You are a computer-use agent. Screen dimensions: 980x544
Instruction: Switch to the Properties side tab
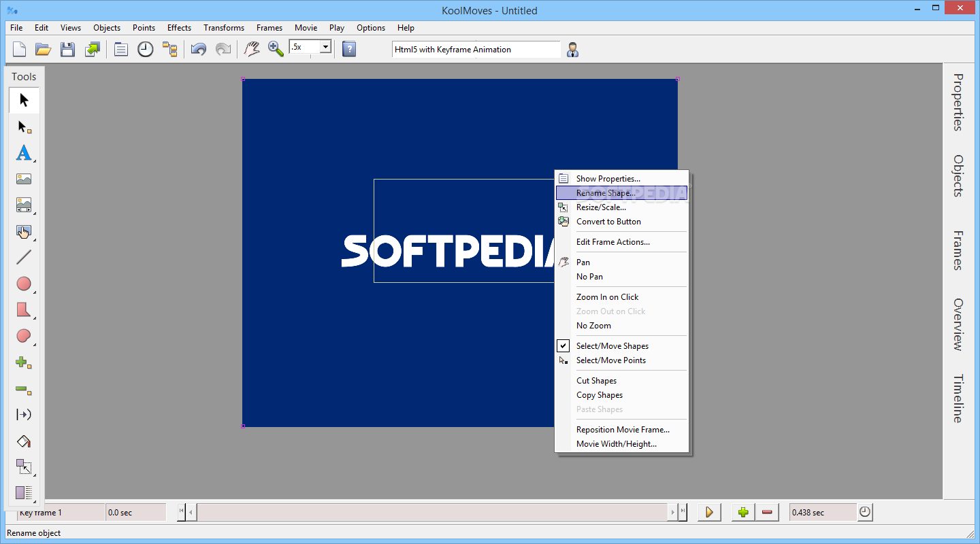tap(958, 102)
